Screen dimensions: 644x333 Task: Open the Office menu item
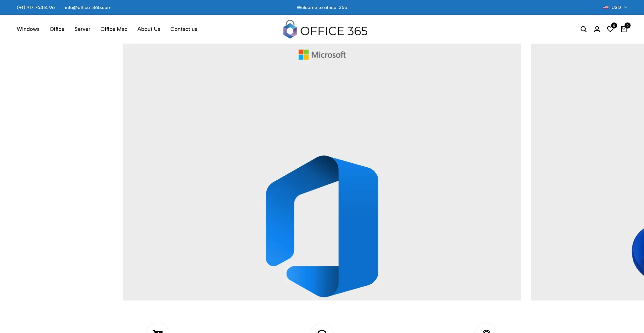57,29
